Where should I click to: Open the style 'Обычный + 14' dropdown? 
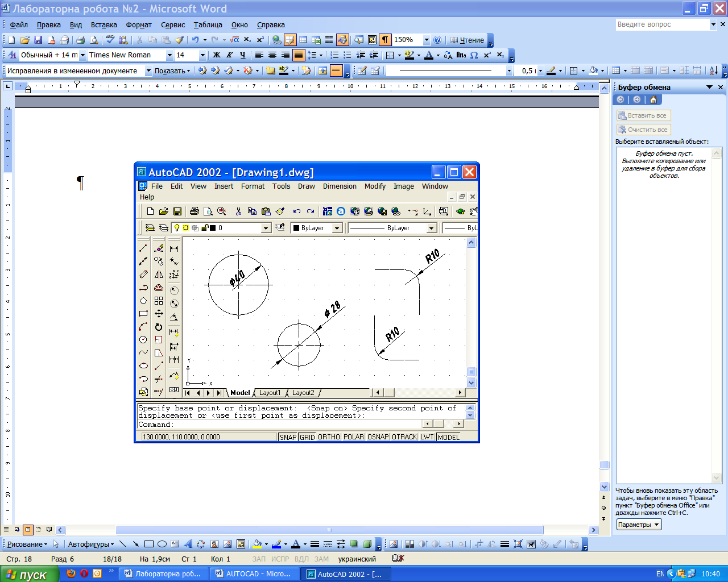pyautogui.click(x=82, y=55)
